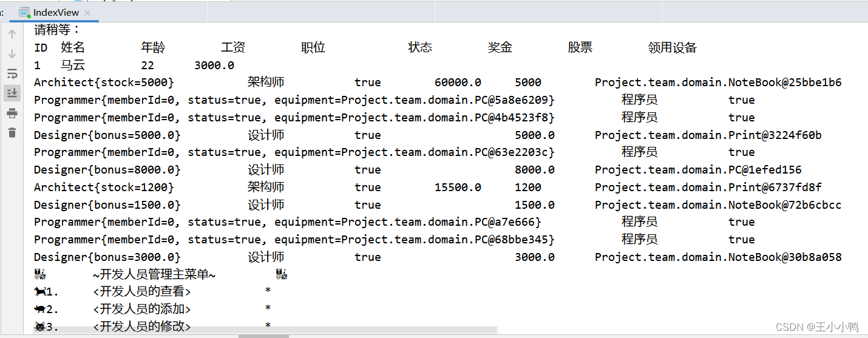Click menu line '<开发人员的修改>'
Viewport: 868px width, 338px height.
142,327
